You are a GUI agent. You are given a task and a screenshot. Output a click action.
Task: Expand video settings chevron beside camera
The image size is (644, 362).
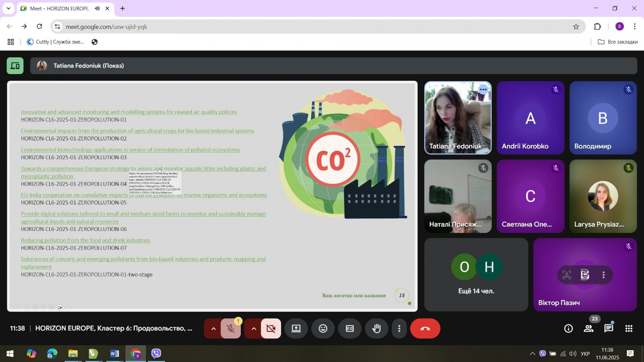253,328
